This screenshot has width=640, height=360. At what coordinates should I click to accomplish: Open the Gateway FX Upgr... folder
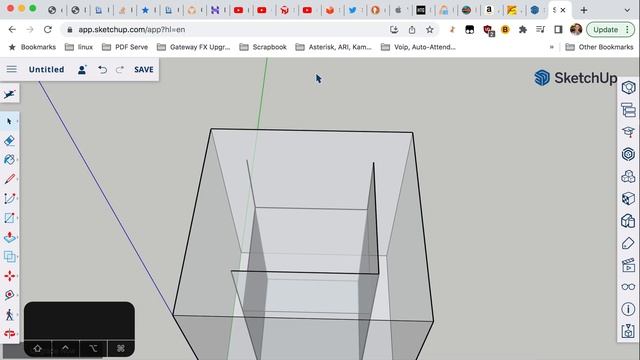click(x=194, y=47)
